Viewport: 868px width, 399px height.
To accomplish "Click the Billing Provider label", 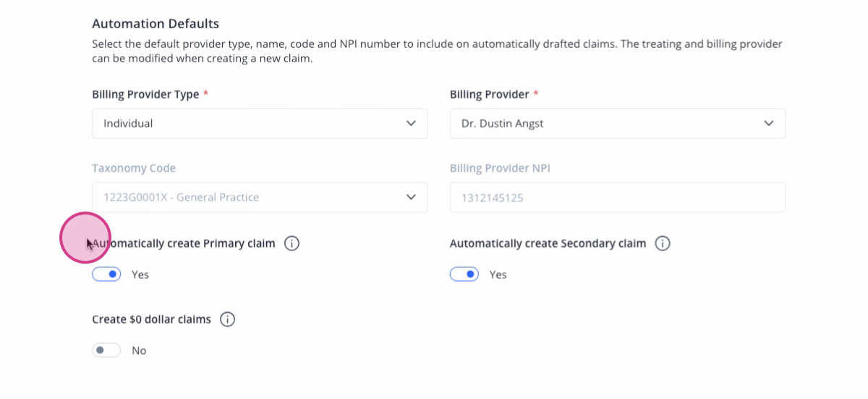I will pyautogui.click(x=490, y=94).
